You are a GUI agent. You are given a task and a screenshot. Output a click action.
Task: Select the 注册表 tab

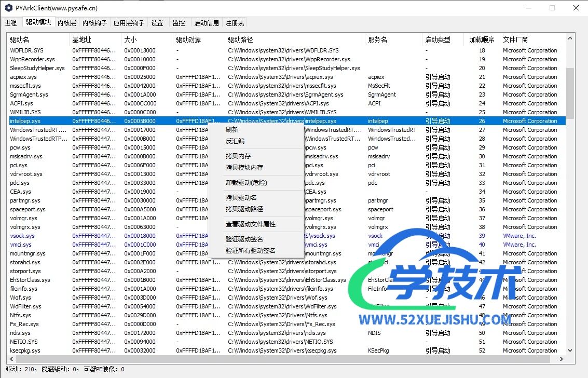click(x=235, y=23)
